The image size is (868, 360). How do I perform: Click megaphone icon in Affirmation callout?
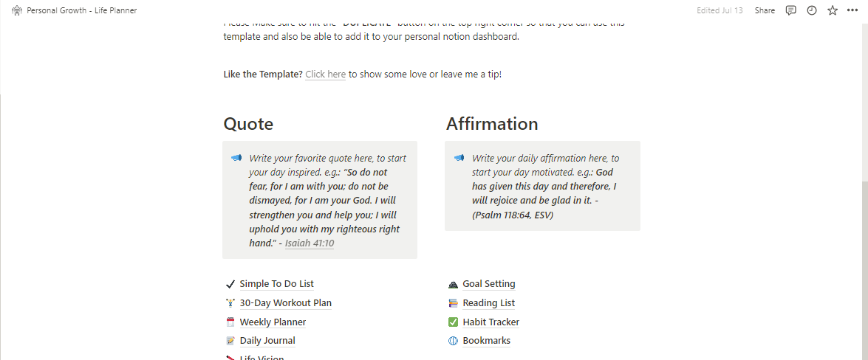pos(459,158)
